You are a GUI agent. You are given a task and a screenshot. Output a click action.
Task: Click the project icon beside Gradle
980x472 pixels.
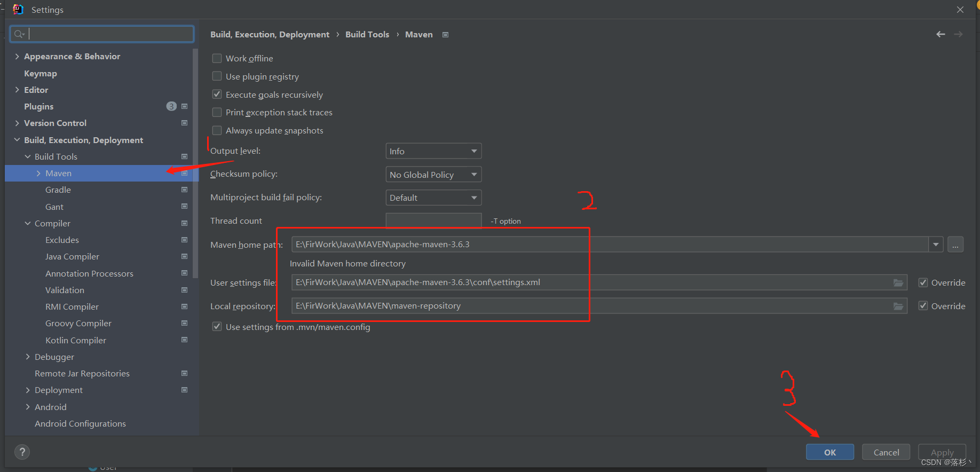[x=184, y=190]
